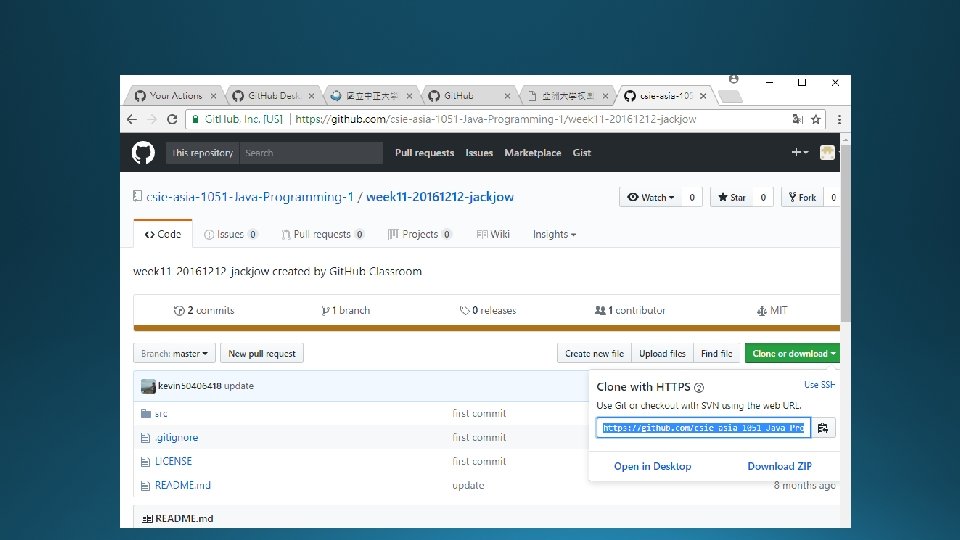Expand the Branch: master dropdown
This screenshot has height=540, width=960.
tap(174, 353)
